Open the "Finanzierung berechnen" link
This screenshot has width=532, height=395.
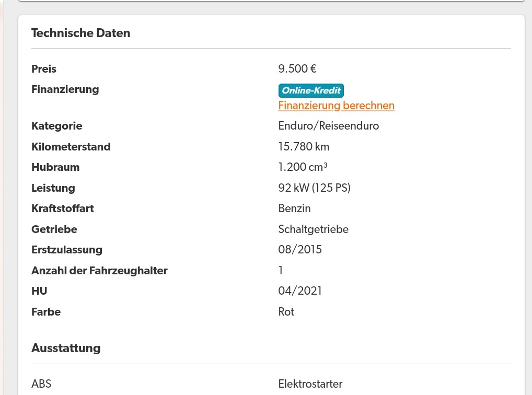(x=336, y=106)
